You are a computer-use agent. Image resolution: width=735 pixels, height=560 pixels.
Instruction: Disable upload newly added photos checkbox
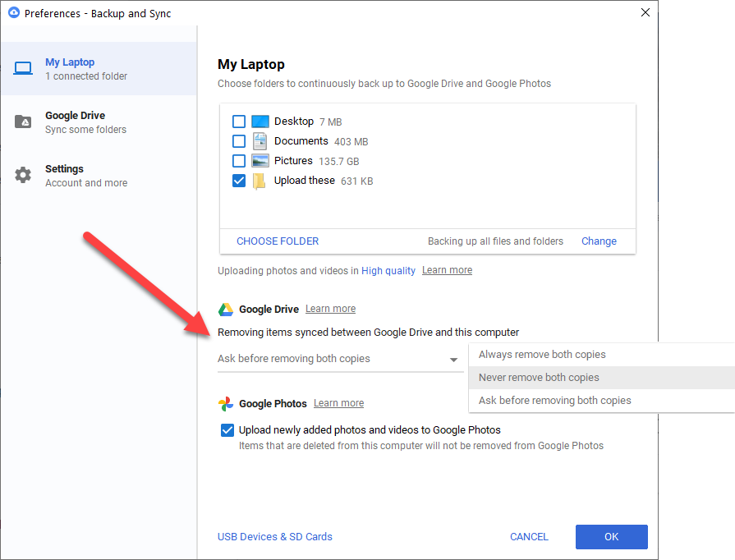pos(227,430)
